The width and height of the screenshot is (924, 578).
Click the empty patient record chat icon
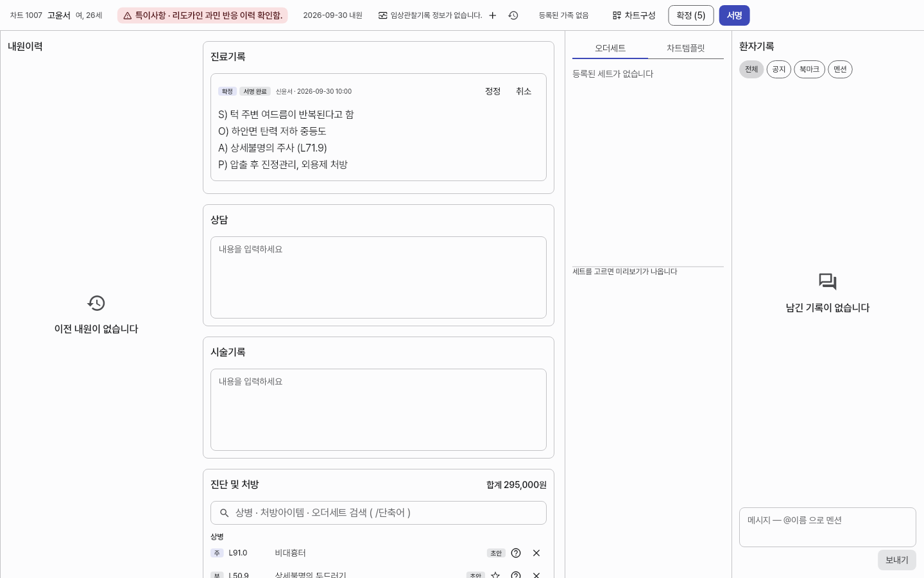828,282
